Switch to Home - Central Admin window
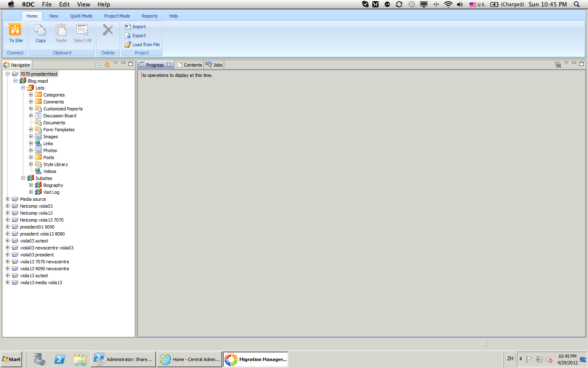Screen dimensions: 588x368 [x=190, y=359]
